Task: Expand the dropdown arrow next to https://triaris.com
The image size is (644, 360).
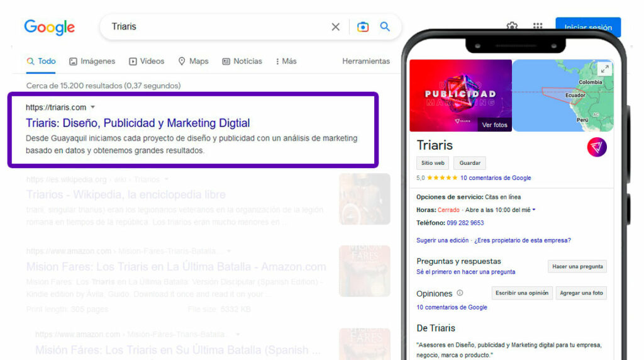Action: coord(93,107)
